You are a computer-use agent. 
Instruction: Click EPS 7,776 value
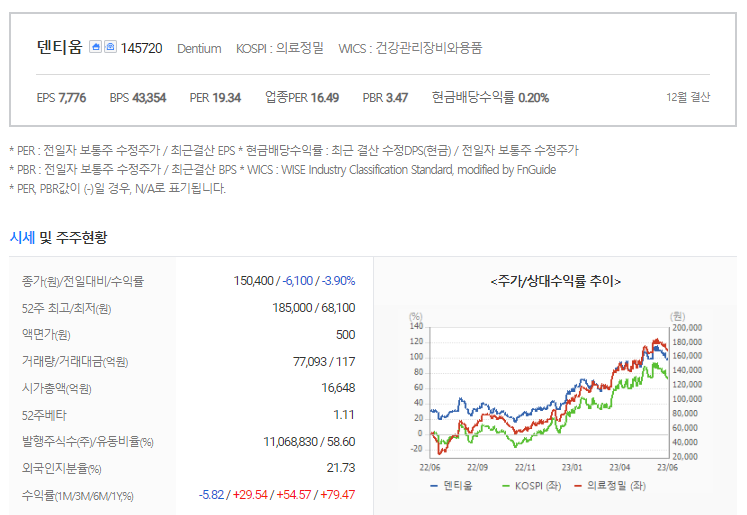61,98
